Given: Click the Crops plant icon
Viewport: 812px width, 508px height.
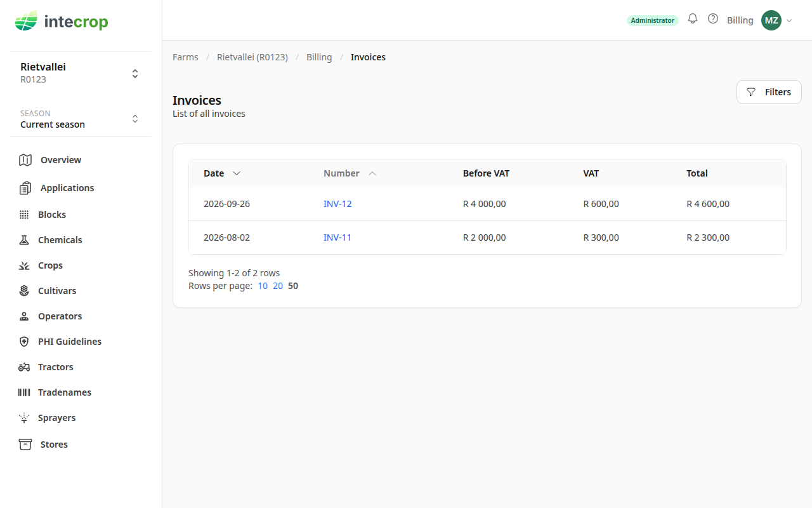Looking at the screenshot, I should point(24,265).
